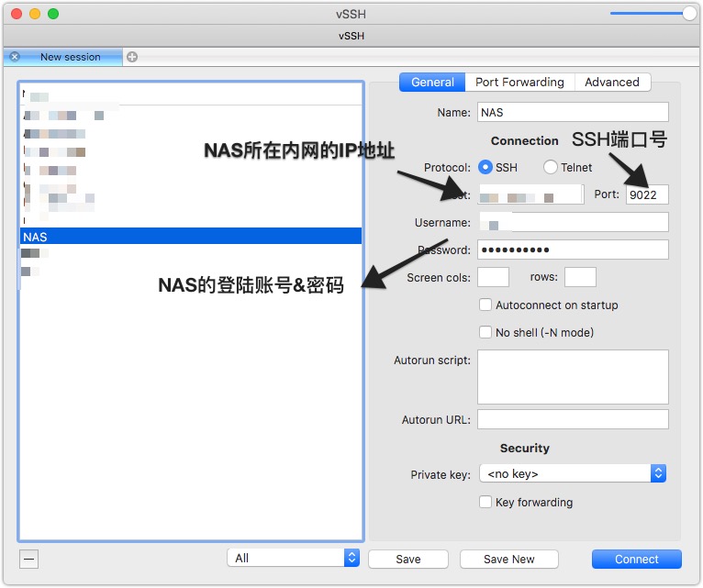Screen dimensions: 703x588
Task: Focus the Port field showing 9022
Action: click(x=647, y=194)
